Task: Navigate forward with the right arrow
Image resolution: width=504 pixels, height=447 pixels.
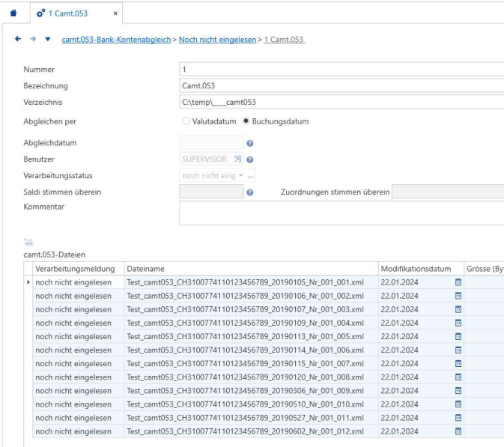Action: (33, 39)
